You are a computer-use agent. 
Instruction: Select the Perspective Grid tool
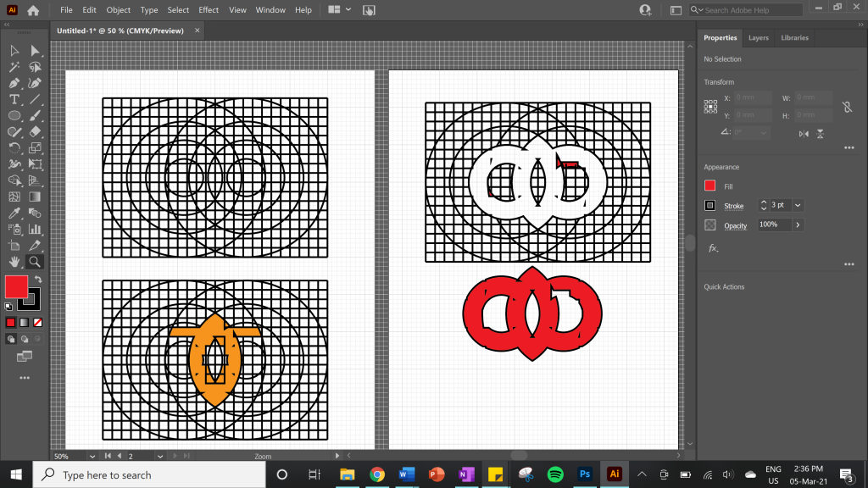35,180
